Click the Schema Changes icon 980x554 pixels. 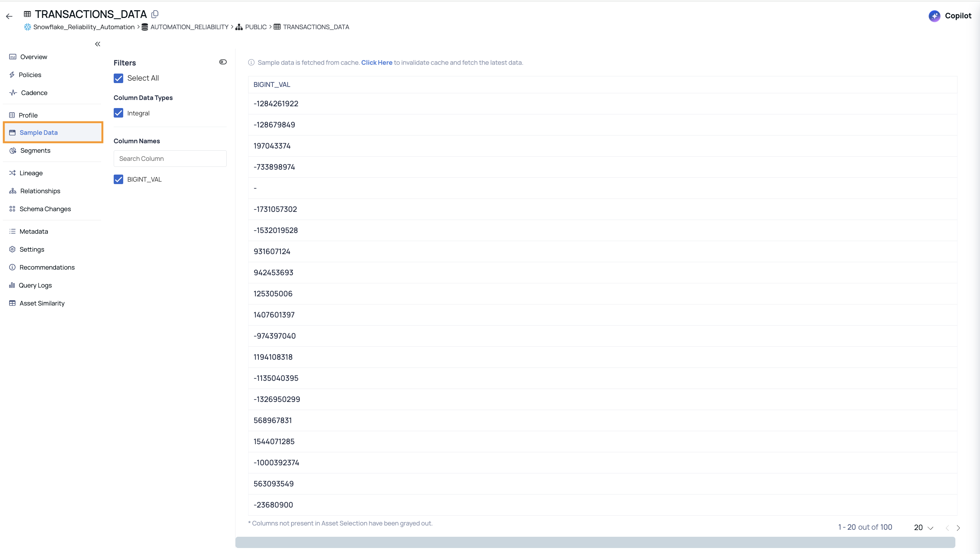pos(12,208)
